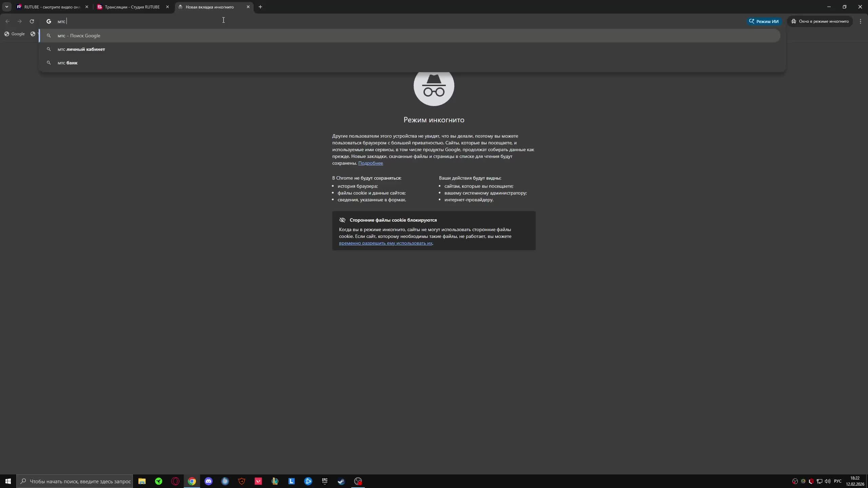Click временно разрешить ему использовать их link
This screenshot has height=488, width=868.
pyautogui.click(x=386, y=243)
